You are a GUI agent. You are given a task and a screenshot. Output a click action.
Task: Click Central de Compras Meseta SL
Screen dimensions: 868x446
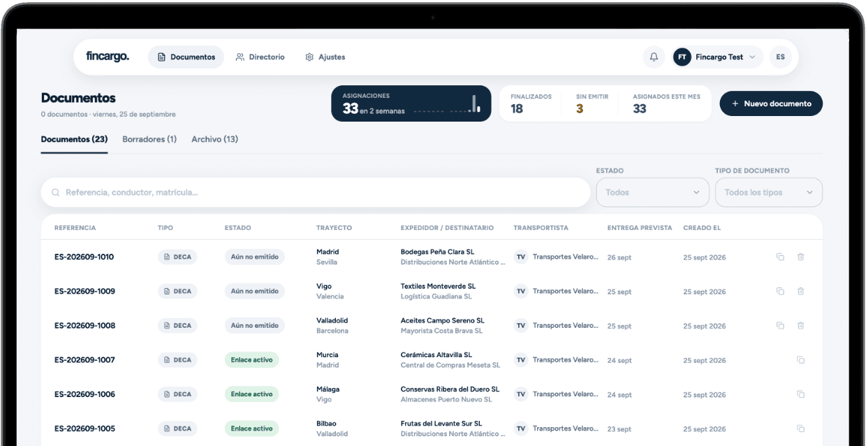(x=450, y=365)
